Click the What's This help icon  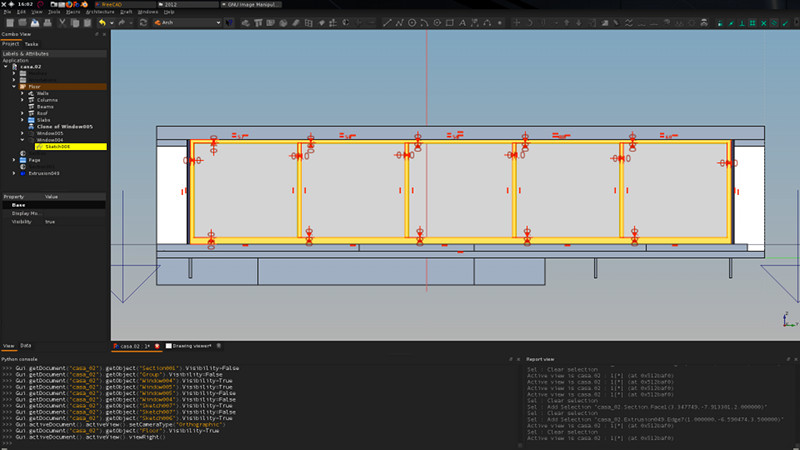coord(229,22)
